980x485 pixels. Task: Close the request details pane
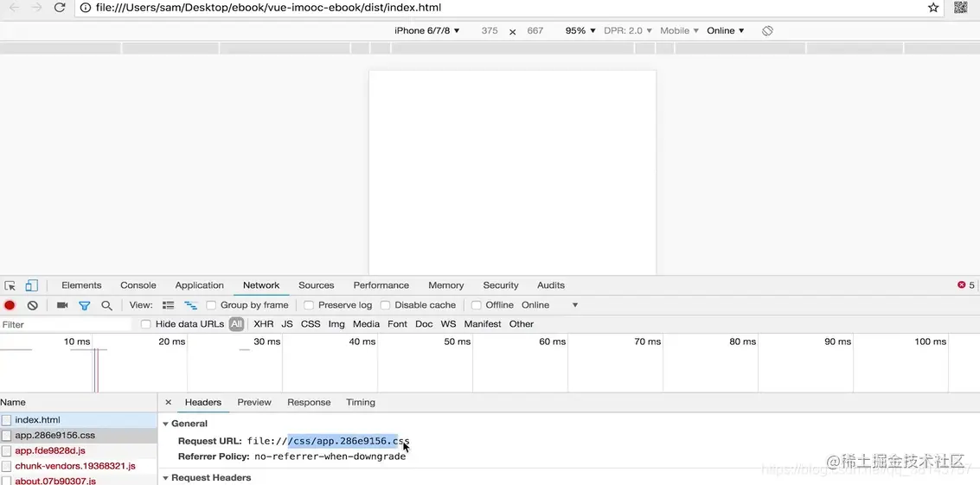168,403
